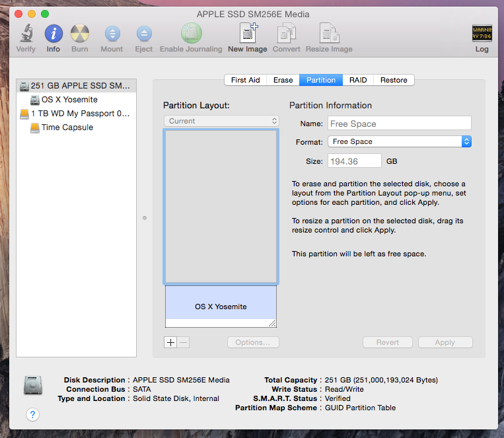504x438 pixels.
Task: Minimize window with yellow button
Action: [x=32, y=14]
